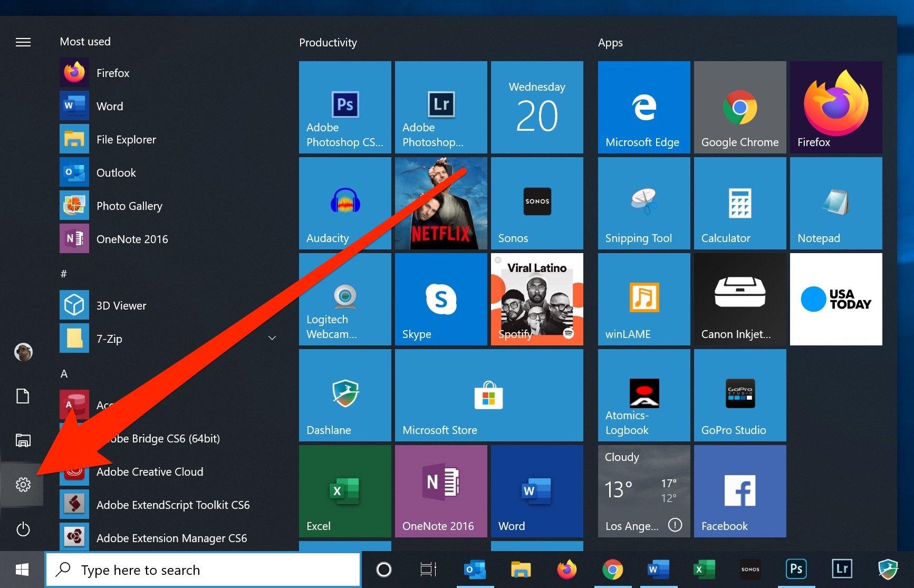Viewport: 914px width, 588px height.
Task: Launch the Calculator tile
Action: [x=739, y=203]
